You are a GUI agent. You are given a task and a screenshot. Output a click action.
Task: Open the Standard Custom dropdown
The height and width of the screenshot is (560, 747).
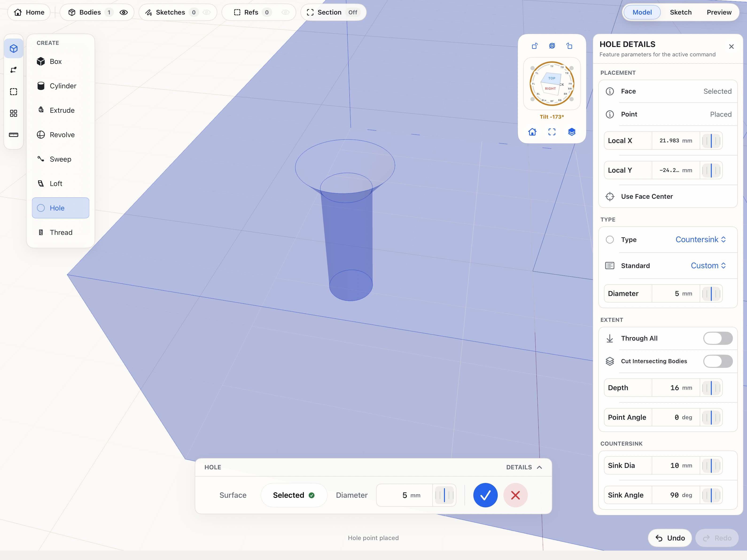(x=708, y=265)
